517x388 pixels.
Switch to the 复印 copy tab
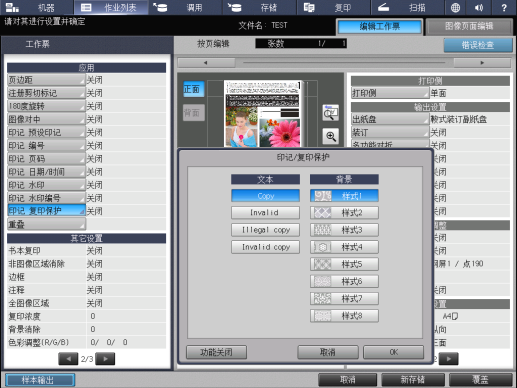pyautogui.click(x=334, y=7)
